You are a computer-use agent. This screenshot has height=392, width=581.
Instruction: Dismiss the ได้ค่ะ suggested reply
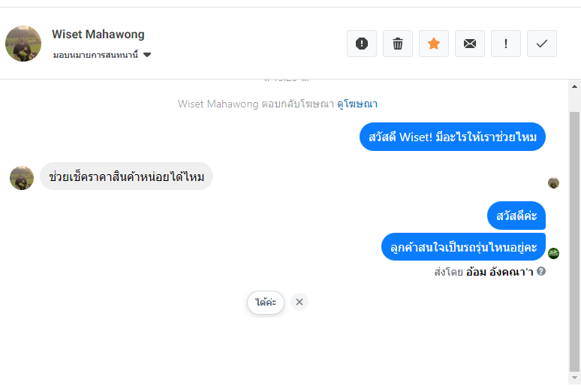point(300,302)
